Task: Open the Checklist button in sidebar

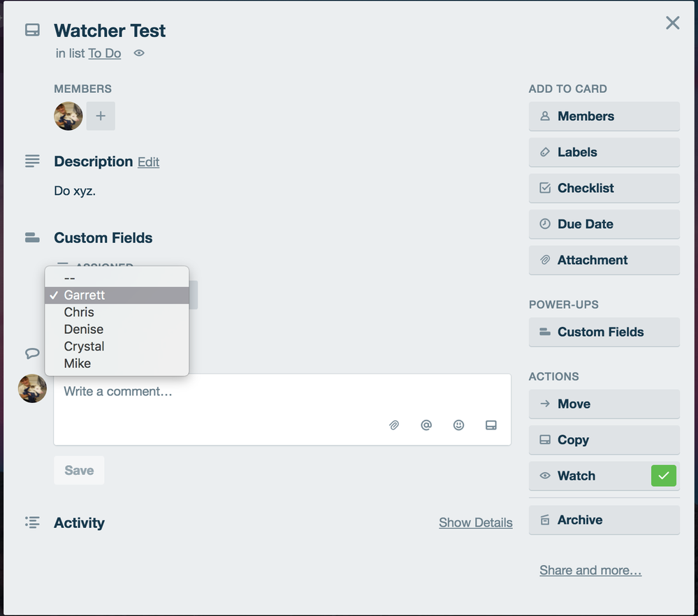Action: pyautogui.click(x=604, y=189)
